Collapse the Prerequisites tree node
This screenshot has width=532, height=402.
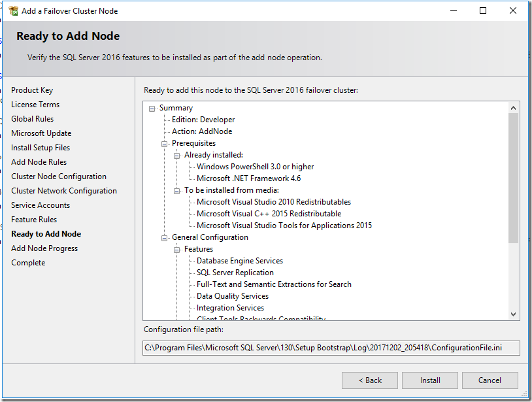click(165, 144)
